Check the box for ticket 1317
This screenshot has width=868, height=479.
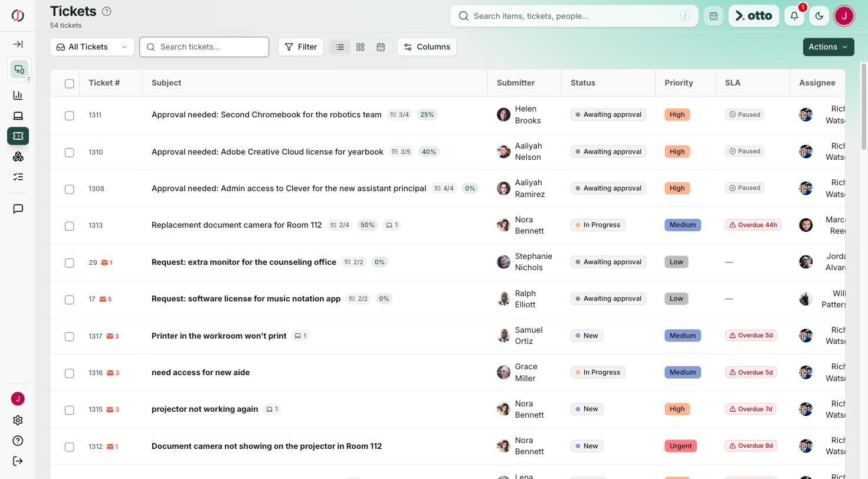click(69, 336)
